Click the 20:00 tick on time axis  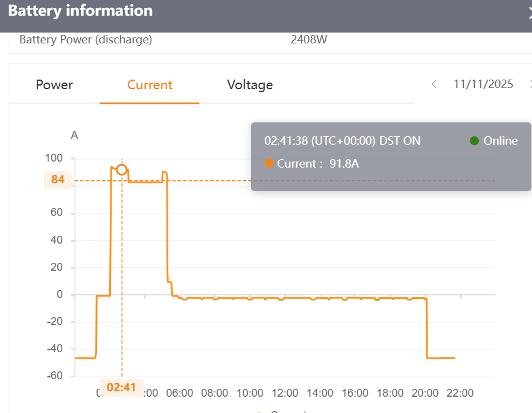425,393
